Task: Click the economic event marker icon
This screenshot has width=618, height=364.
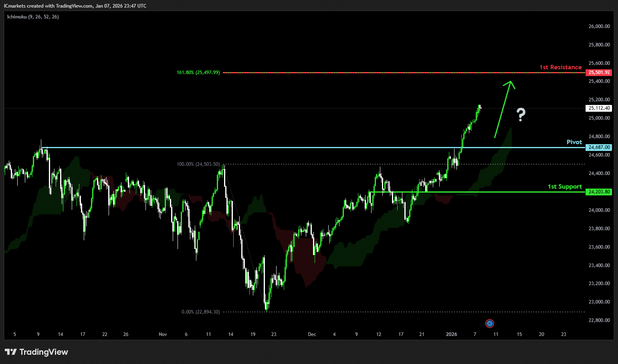Action: [x=489, y=324]
